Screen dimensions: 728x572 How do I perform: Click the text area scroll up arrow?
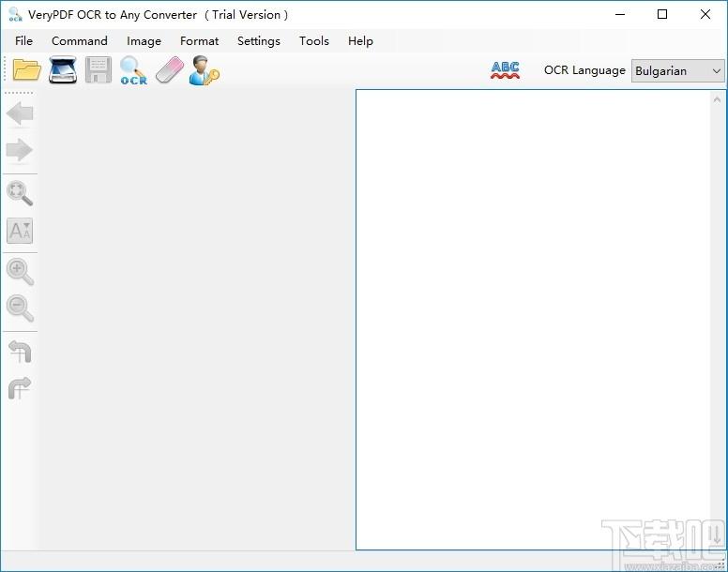point(717,99)
